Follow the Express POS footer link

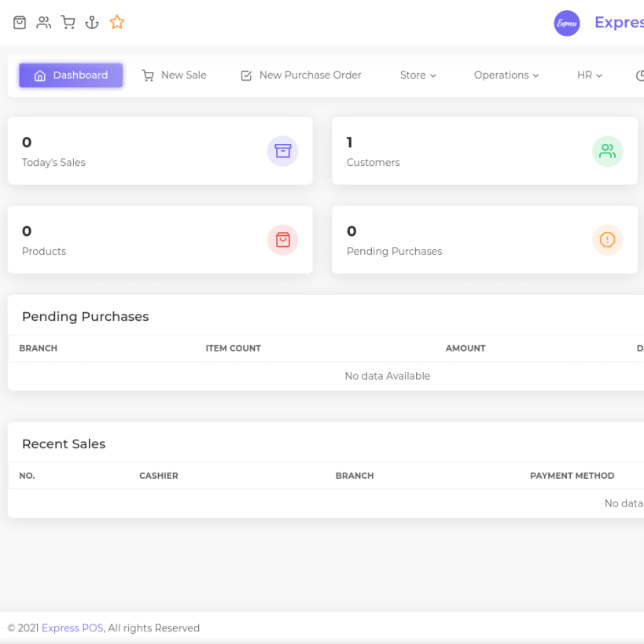(x=72, y=628)
